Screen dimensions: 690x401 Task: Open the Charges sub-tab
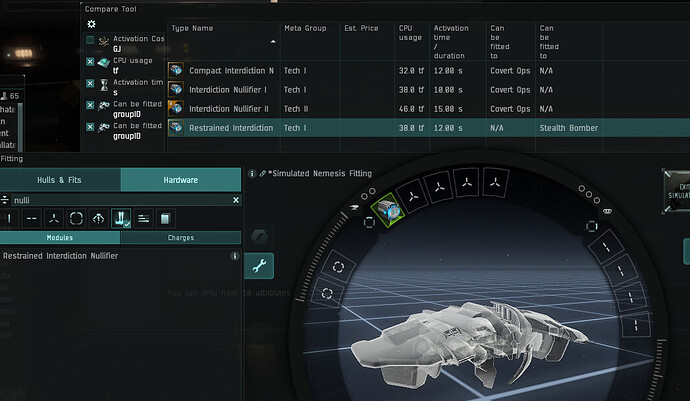coord(180,238)
